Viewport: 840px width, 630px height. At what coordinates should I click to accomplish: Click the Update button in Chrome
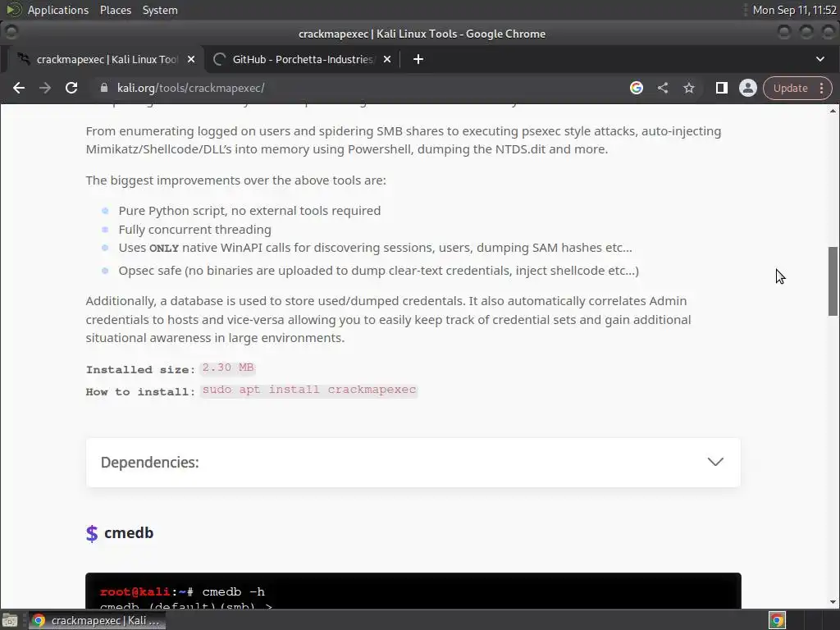pyautogui.click(x=790, y=89)
